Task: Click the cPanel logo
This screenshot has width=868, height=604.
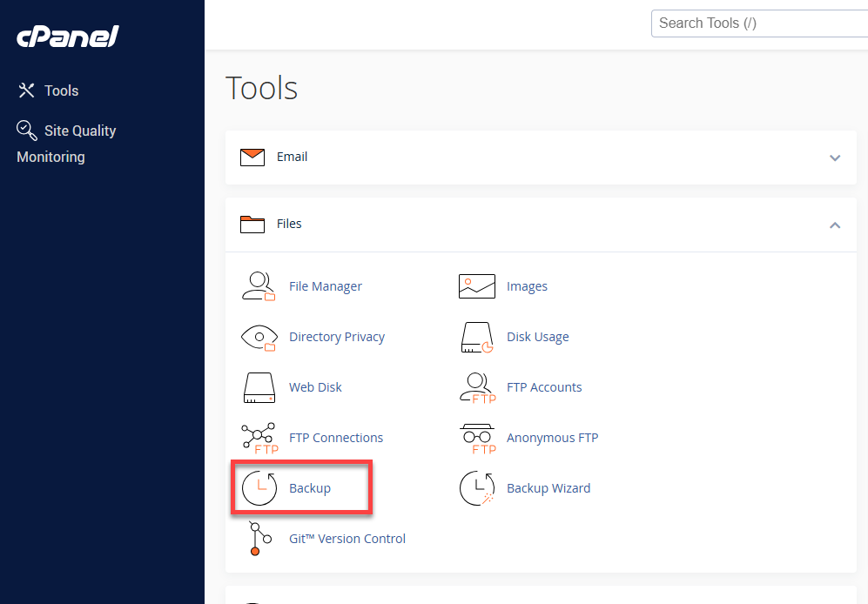Action: pos(68,37)
